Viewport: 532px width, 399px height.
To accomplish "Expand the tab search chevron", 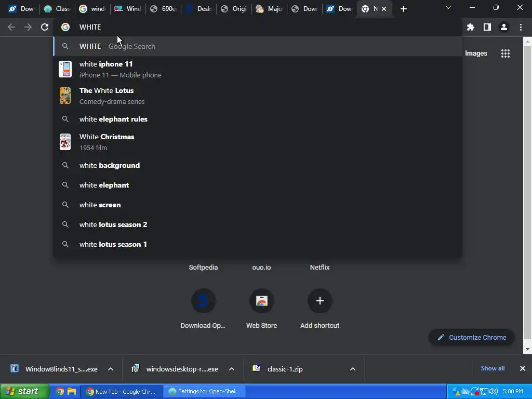I will click(448, 7).
